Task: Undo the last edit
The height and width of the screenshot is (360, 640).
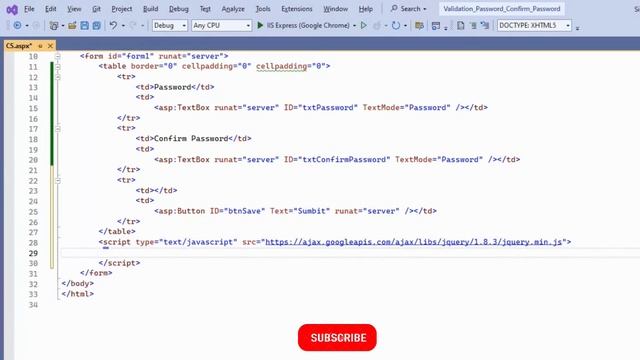Action: point(113,25)
